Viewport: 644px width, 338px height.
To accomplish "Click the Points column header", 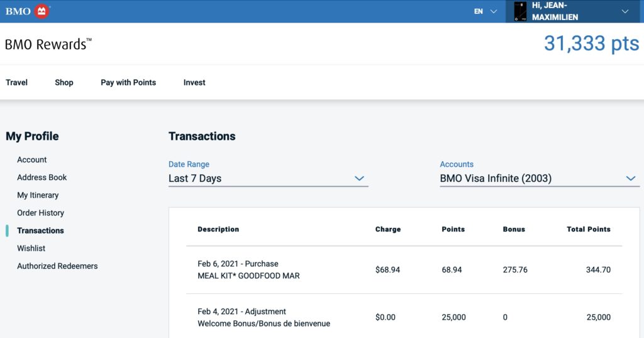I will coord(453,229).
